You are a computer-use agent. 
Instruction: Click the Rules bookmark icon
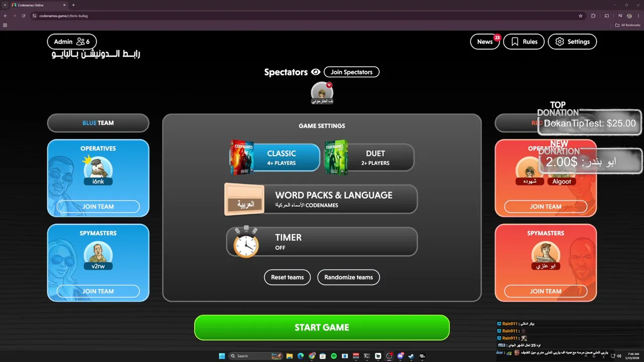(x=515, y=42)
